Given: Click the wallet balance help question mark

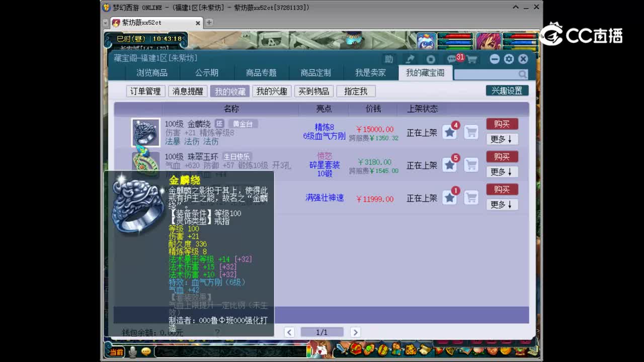Looking at the screenshot, I should pos(217,332).
